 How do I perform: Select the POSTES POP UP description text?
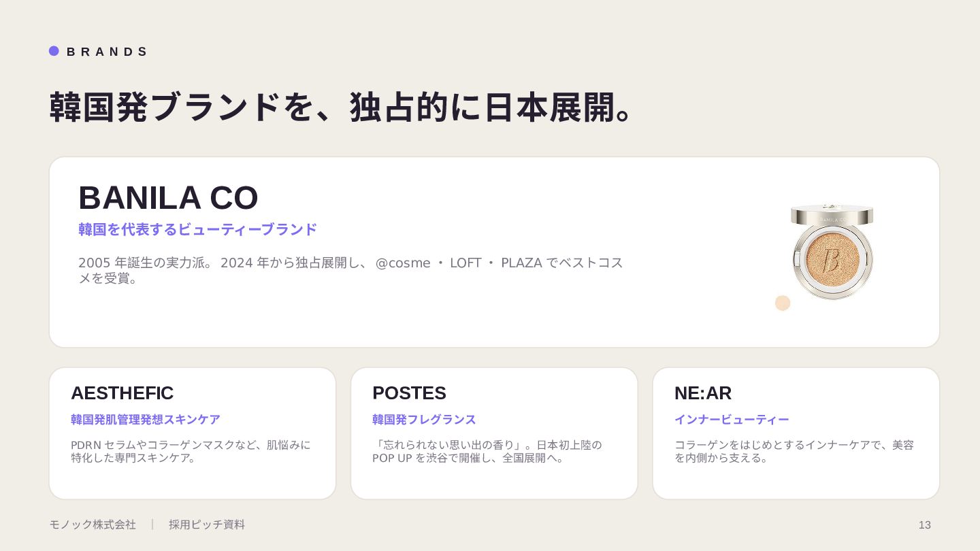pyautogui.click(x=487, y=451)
